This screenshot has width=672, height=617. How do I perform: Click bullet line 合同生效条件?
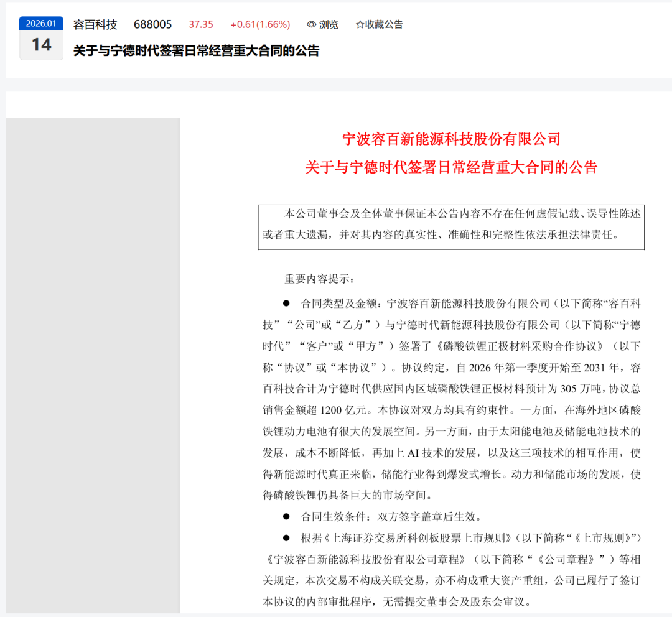[382, 517]
